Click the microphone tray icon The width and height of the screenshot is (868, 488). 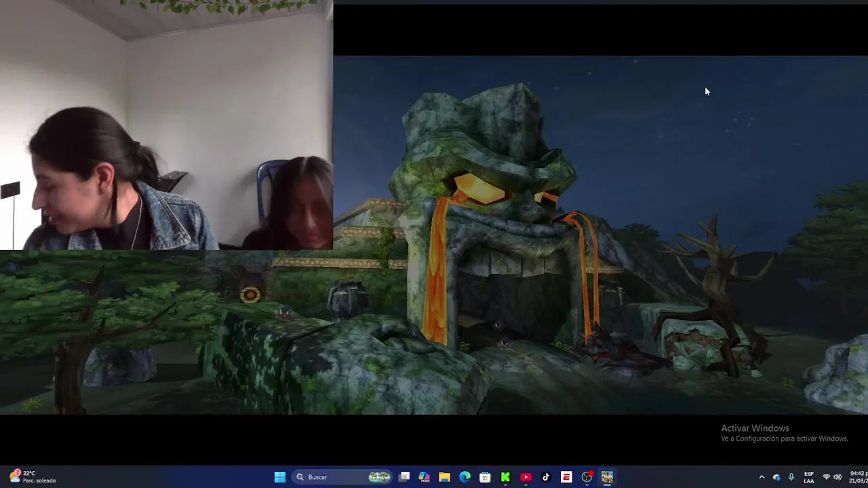coord(791,477)
